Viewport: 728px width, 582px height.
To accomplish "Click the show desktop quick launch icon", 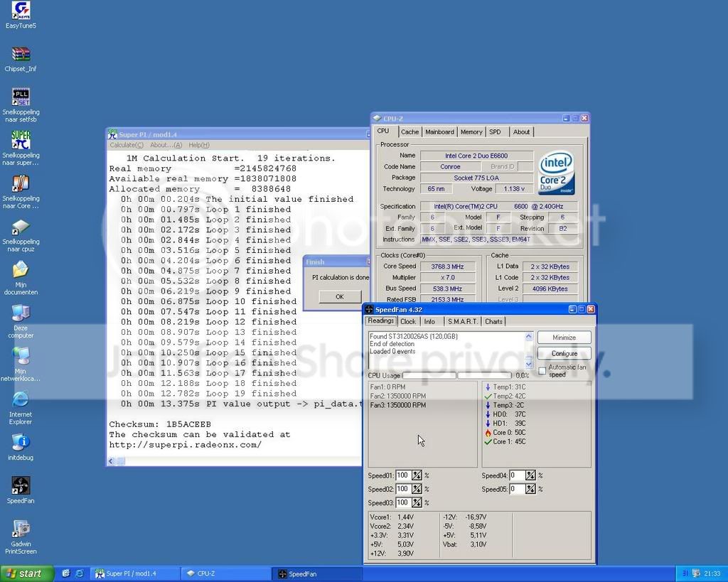I will 66,573.
